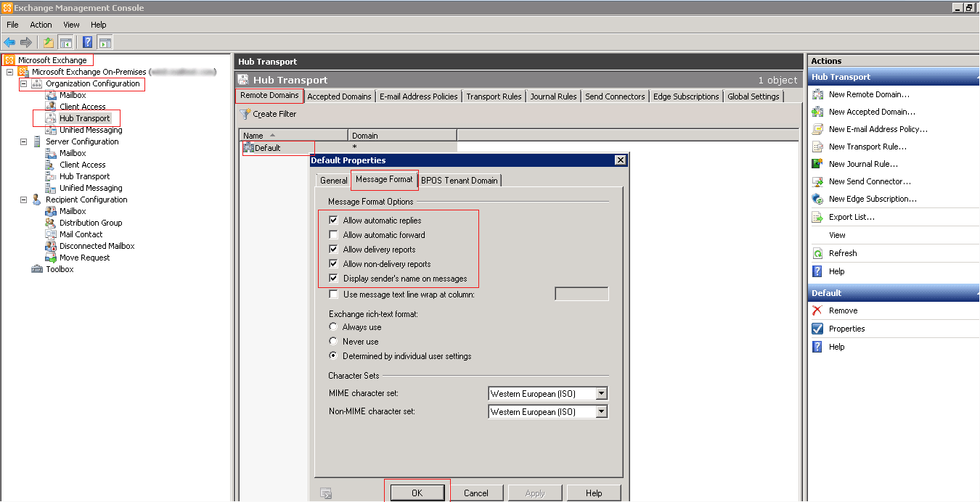Collapse the Microsoft Exchange On-Premises node
Image resolution: width=980 pixels, height=502 pixels.
(x=9, y=73)
